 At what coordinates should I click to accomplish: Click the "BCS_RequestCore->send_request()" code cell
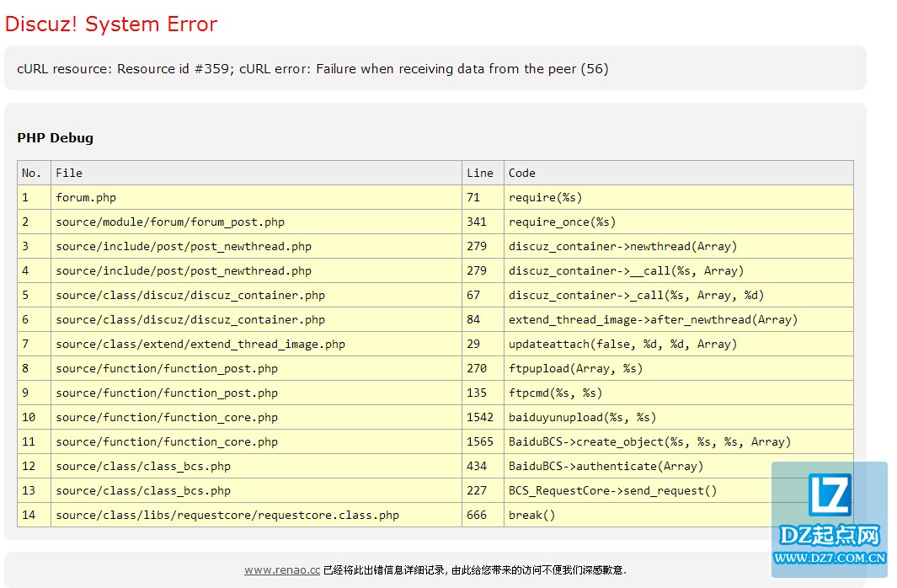[679, 491]
